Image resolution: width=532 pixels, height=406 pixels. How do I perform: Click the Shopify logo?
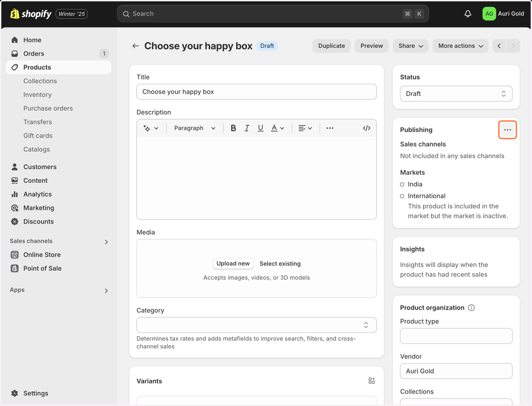point(31,14)
